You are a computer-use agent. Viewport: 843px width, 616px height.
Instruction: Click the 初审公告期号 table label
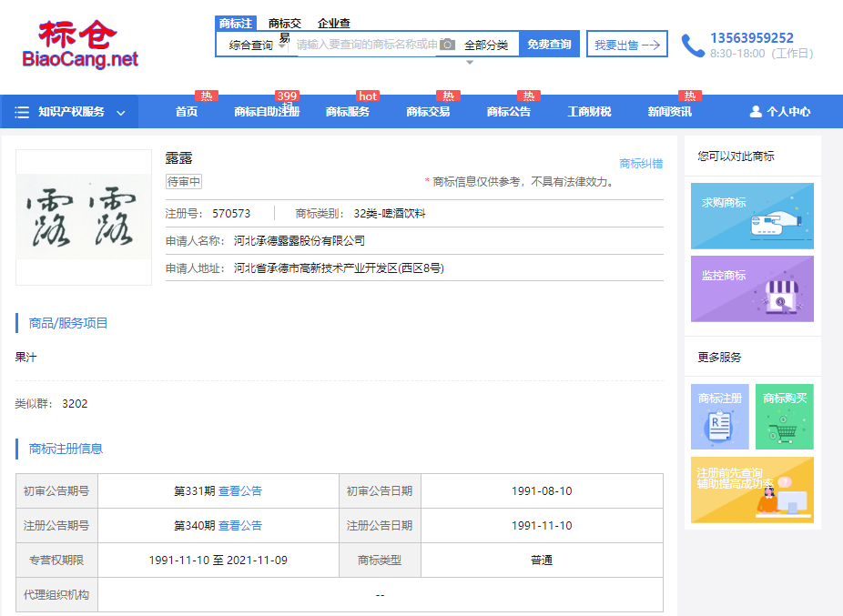click(x=56, y=490)
